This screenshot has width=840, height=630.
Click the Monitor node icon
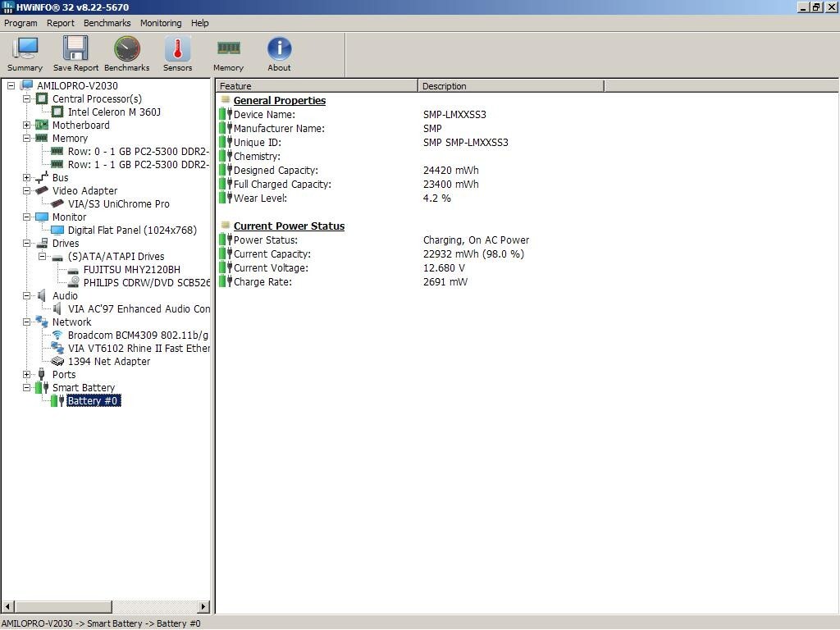click(x=42, y=217)
